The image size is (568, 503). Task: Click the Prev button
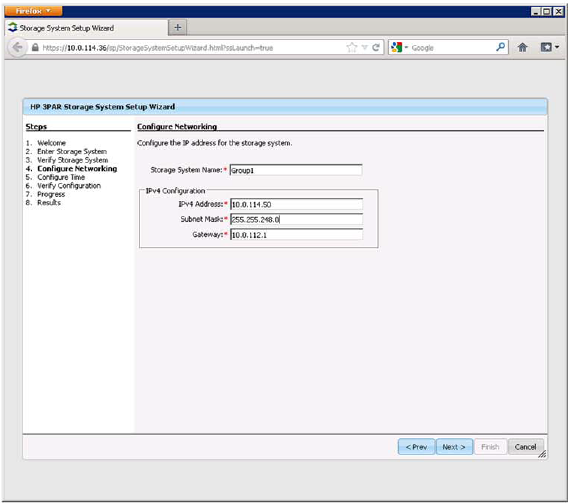[416, 447]
